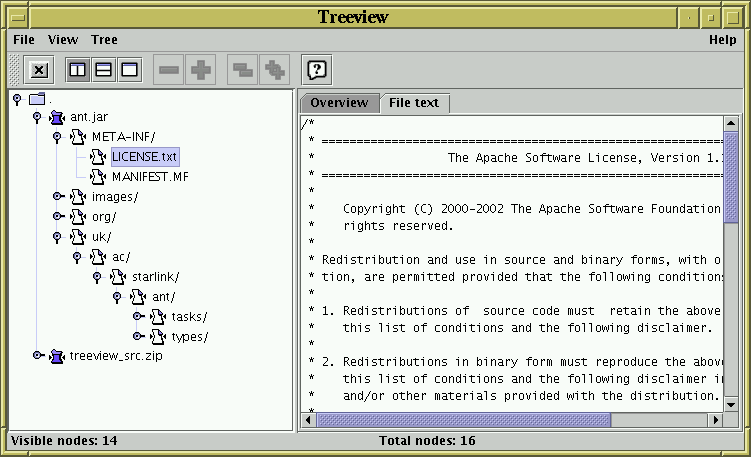Click the treeview_src.zip archive icon
The height and width of the screenshot is (457, 751).
tap(57, 355)
